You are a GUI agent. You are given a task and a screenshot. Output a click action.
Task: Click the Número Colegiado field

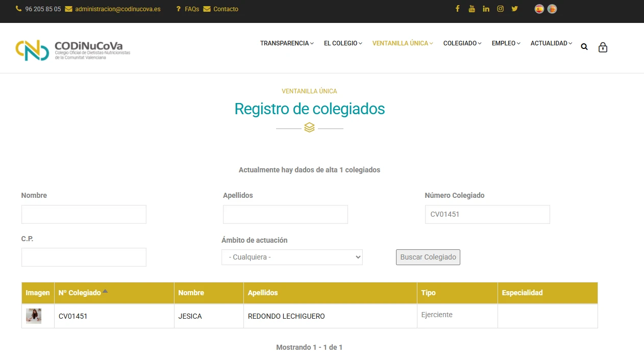tap(487, 214)
